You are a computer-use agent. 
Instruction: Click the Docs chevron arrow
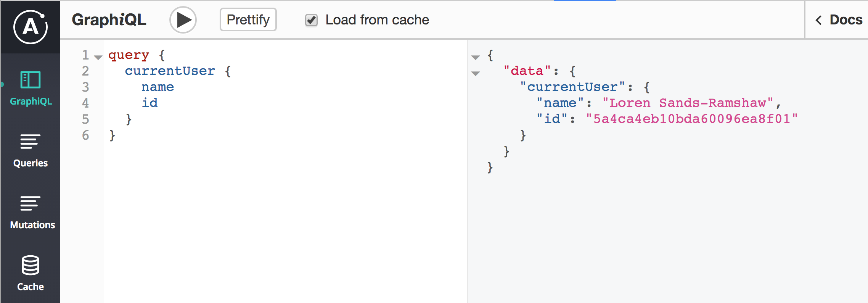coord(818,20)
